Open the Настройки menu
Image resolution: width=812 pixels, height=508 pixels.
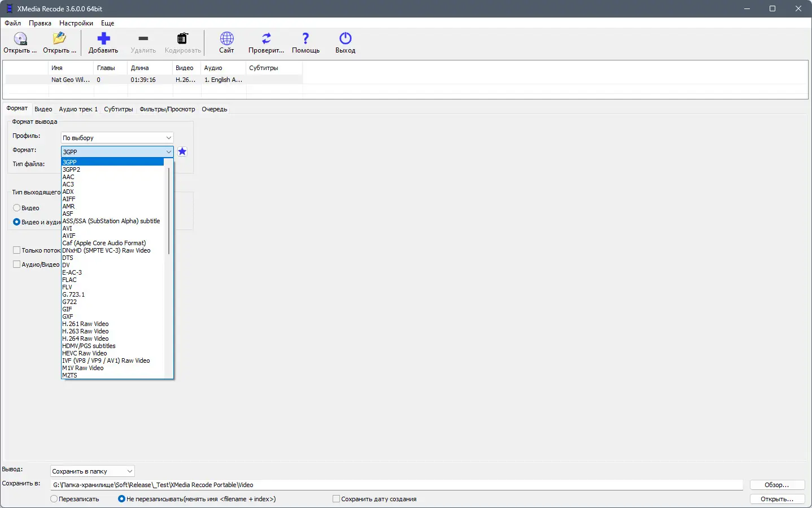pyautogui.click(x=76, y=23)
